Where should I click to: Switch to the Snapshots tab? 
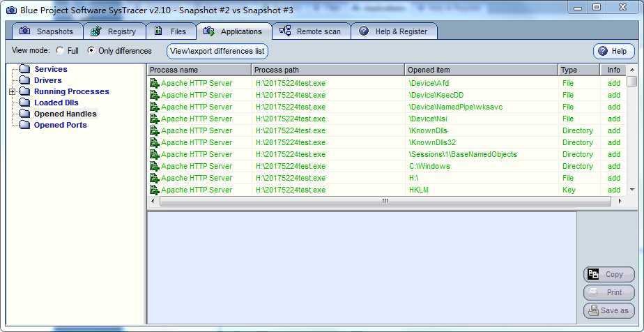[x=47, y=31]
